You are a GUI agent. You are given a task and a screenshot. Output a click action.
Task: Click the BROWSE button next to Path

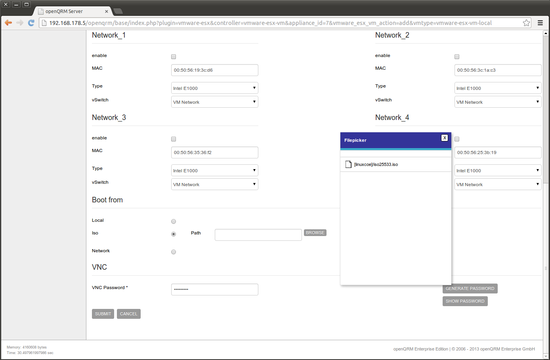(315, 233)
